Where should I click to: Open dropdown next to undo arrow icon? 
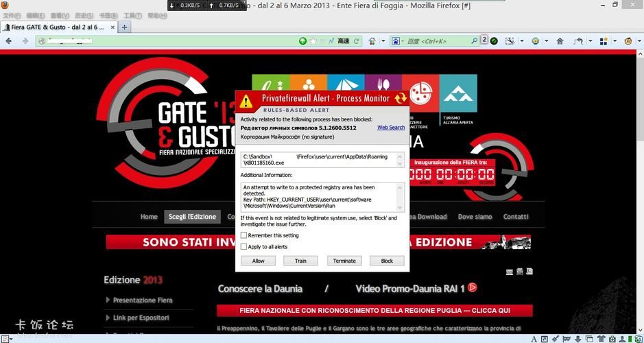pos(591,41)
